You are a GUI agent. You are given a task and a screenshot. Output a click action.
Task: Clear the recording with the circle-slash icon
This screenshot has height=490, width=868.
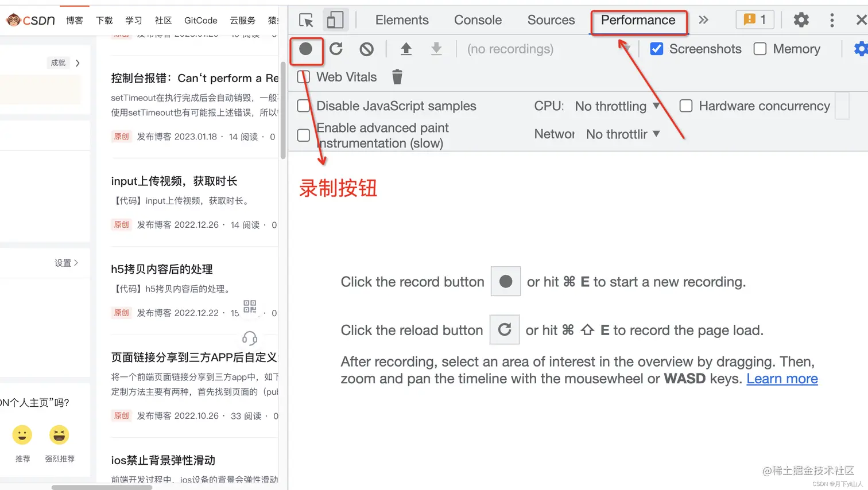[x=366, y=49]
